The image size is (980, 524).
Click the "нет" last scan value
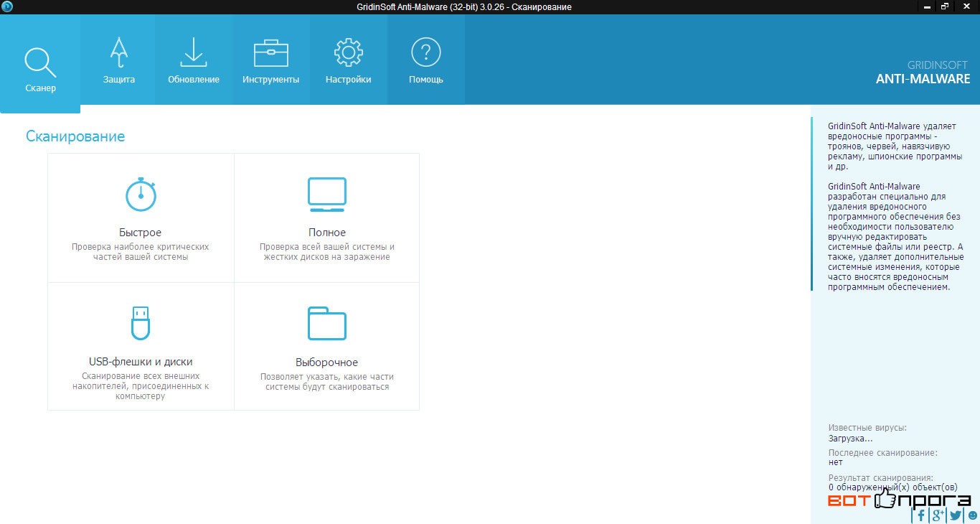tap(835, 462)
